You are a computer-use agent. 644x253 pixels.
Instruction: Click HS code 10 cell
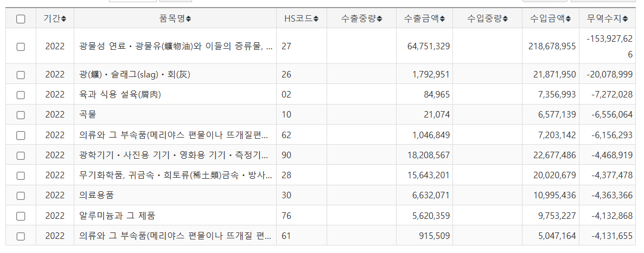(x=286, y=115)
